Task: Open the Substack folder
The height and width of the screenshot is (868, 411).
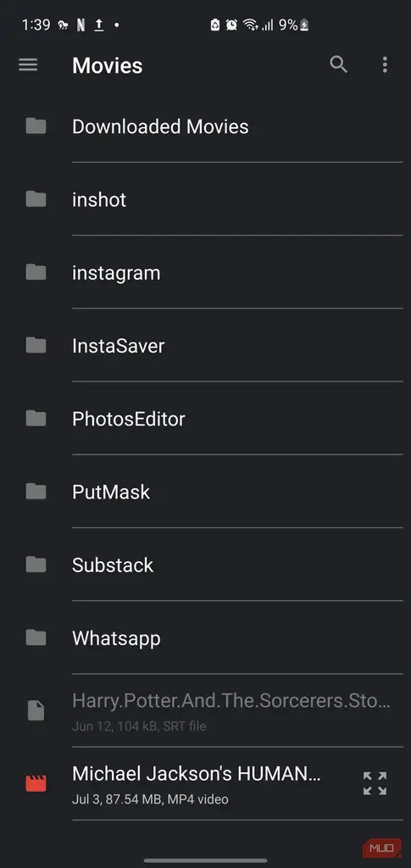Action: 205,565
